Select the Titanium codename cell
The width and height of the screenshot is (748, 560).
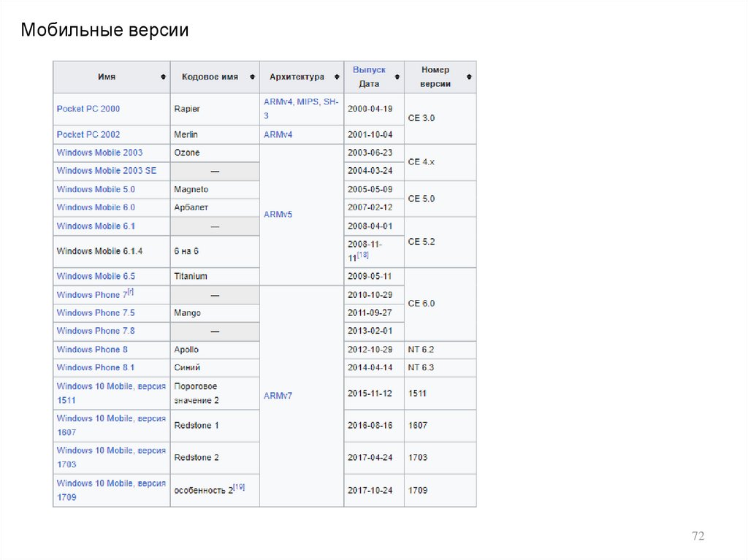click(215, 277)
